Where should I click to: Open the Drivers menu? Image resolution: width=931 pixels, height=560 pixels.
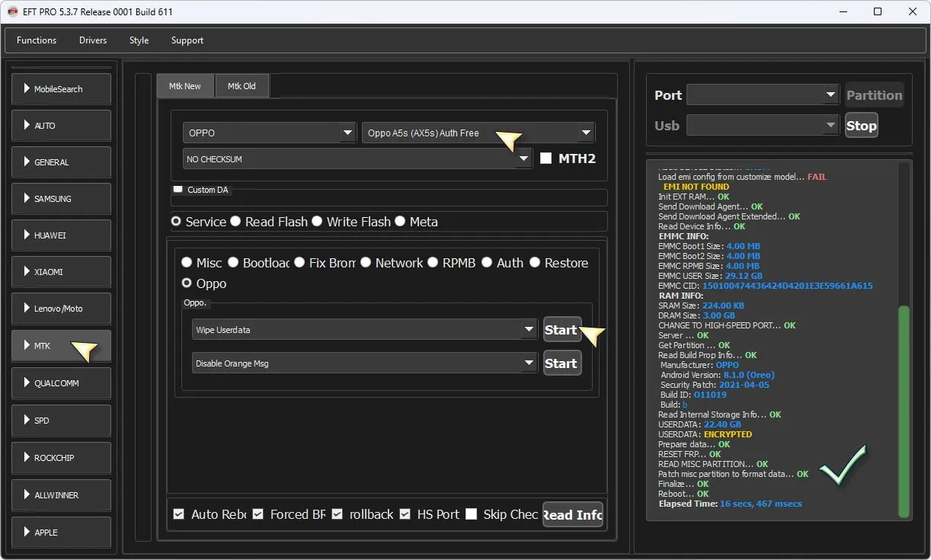point(93,40)
